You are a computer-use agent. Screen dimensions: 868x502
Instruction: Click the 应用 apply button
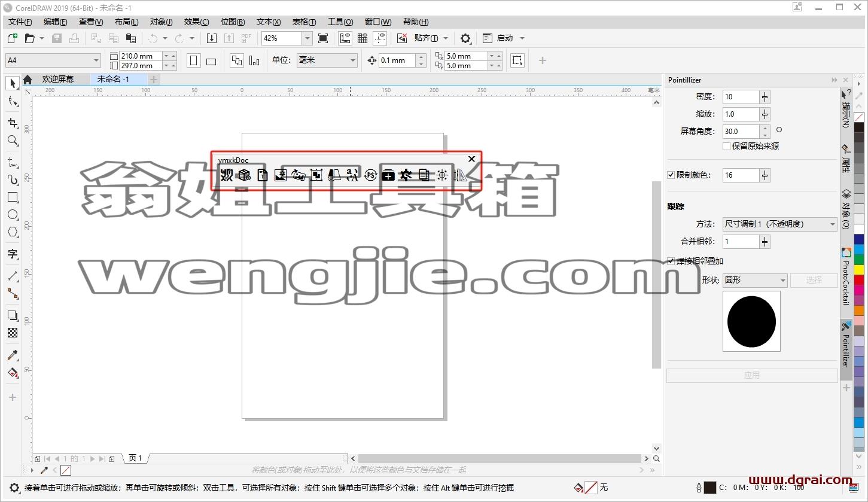pos(752,375)
